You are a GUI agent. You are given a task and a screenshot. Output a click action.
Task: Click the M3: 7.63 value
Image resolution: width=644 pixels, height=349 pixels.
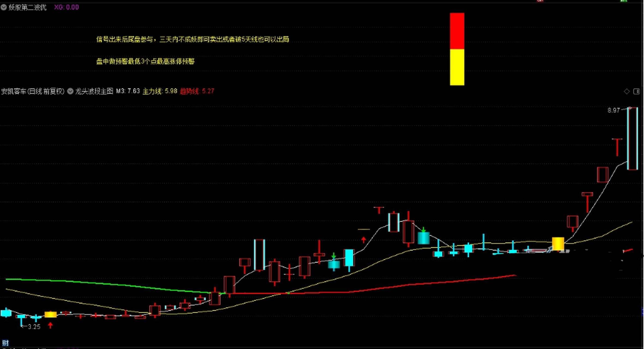tap(128, 91)
